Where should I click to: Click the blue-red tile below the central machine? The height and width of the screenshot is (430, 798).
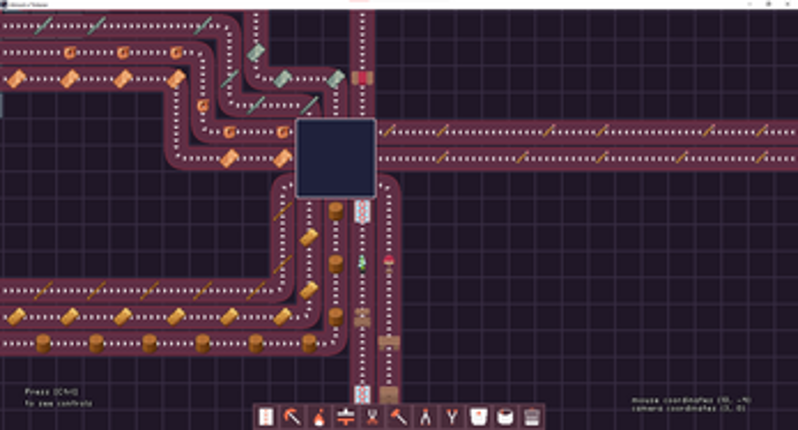(362, 211)
